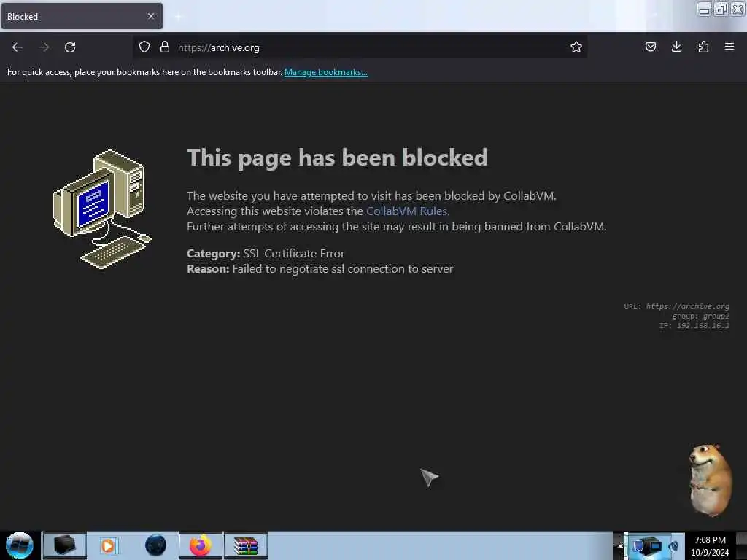Show hidden system tray icons

coord(620,546)
